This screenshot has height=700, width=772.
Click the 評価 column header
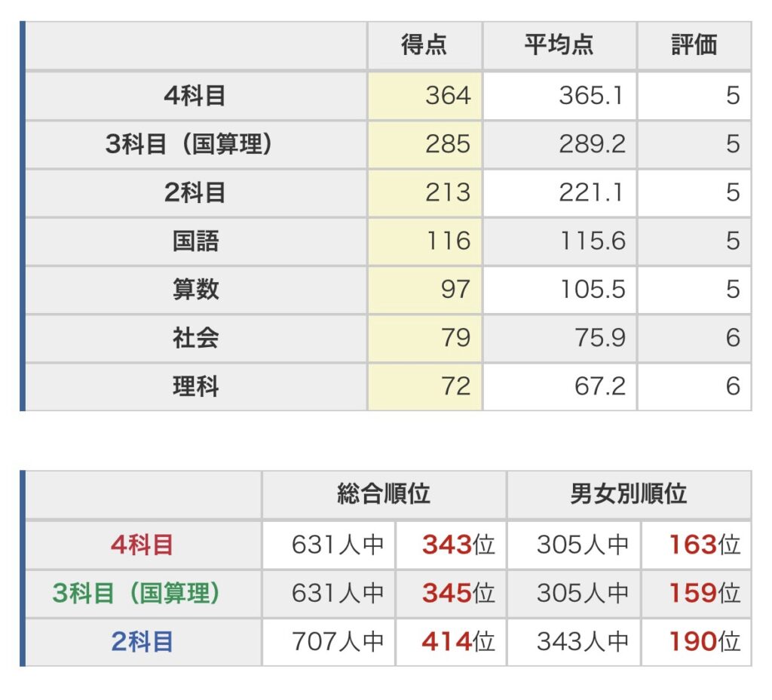[x=694, y=45]
